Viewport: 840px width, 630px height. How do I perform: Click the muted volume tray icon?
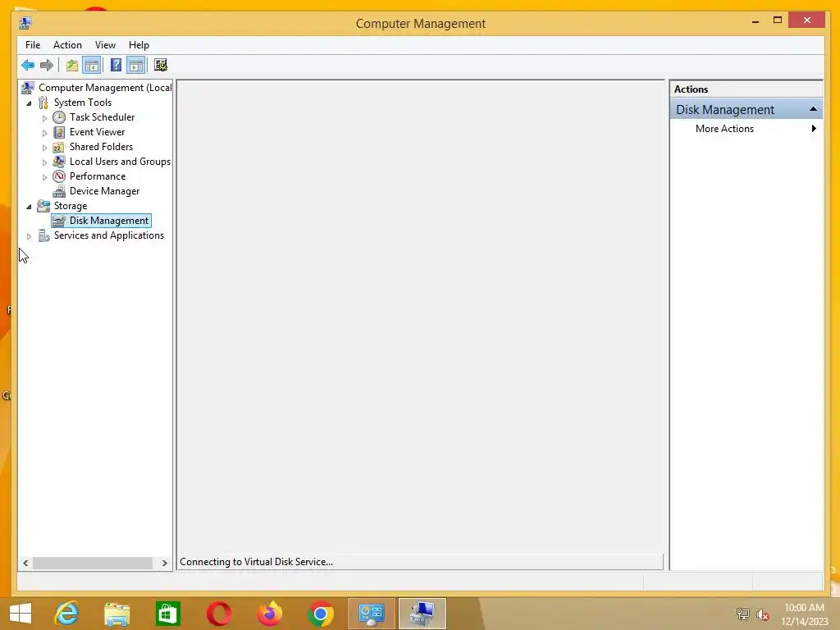tap(763, 614)
